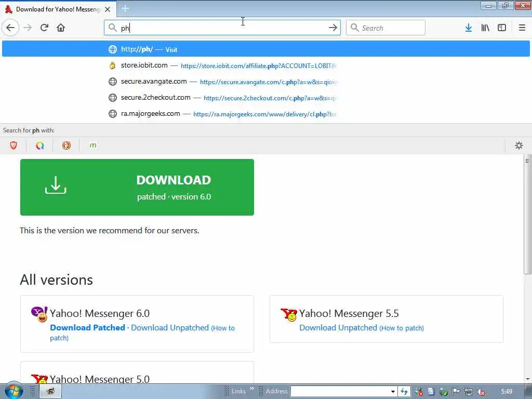
Task: Open the taskbar Address dropdown arrow
Action: pyautogui.click(x=393, y=392)
